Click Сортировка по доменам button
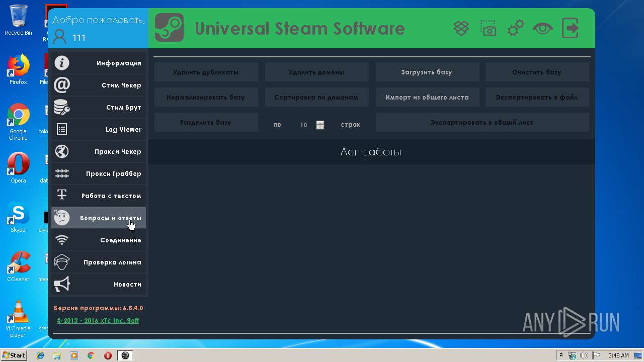644x362 pixels. 316,97
